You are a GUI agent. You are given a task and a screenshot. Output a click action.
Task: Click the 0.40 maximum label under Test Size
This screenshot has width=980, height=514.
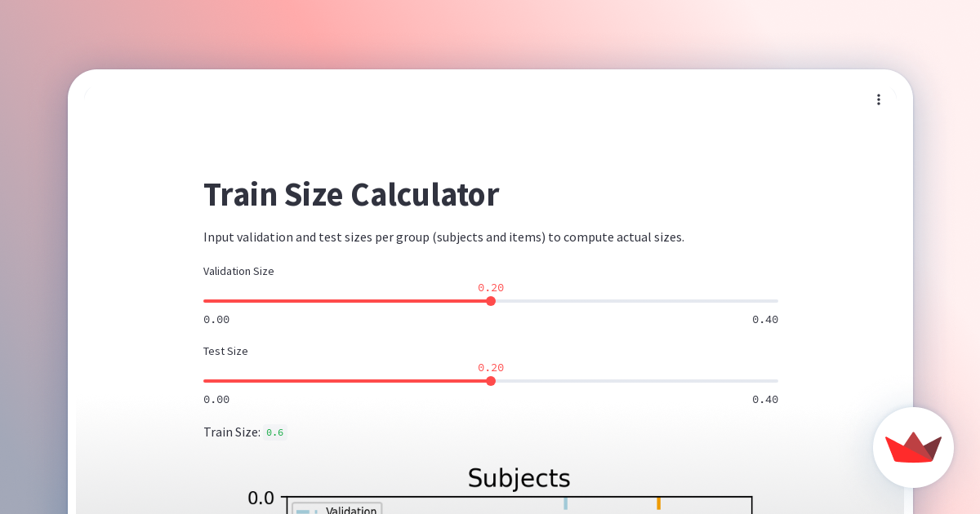click(764, 399)
